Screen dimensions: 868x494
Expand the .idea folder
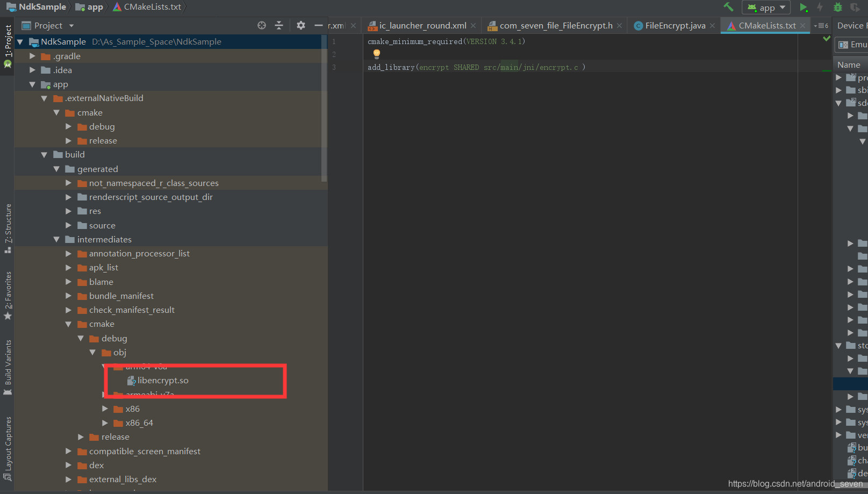click(32, 70)
